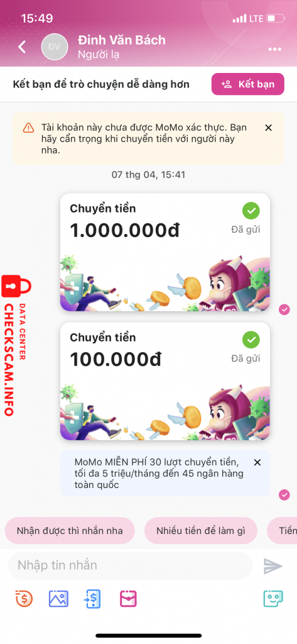
Task: Focus the Nhập tin nhắn input field
Action: [130, 565]
